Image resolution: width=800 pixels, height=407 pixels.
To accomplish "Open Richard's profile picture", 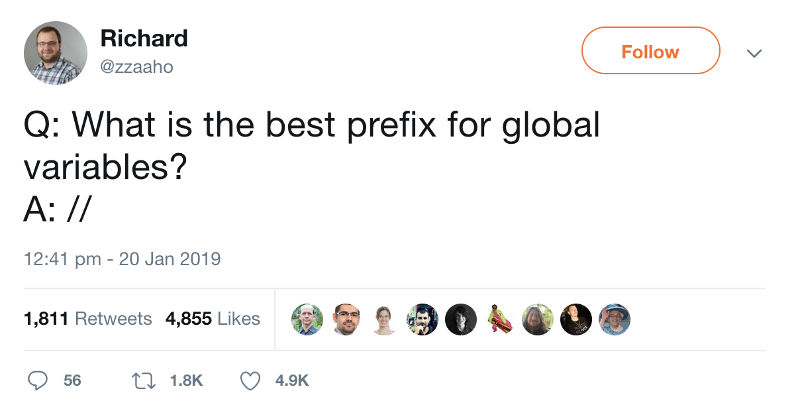I will 55,52.
